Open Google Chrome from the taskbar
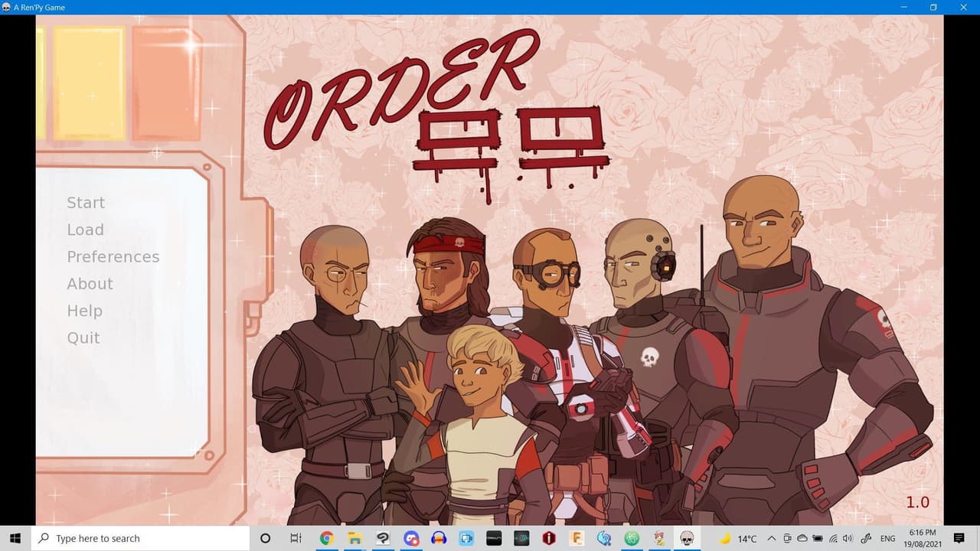The image size is (980, 551). click(x=326, y=538)
